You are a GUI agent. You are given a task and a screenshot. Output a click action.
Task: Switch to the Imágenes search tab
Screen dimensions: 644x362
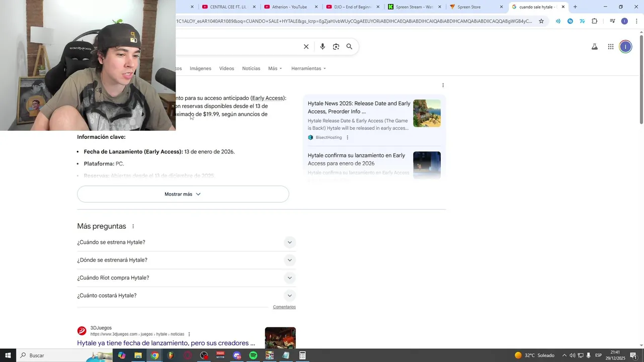pyautogui.click(x=200, y=68)
